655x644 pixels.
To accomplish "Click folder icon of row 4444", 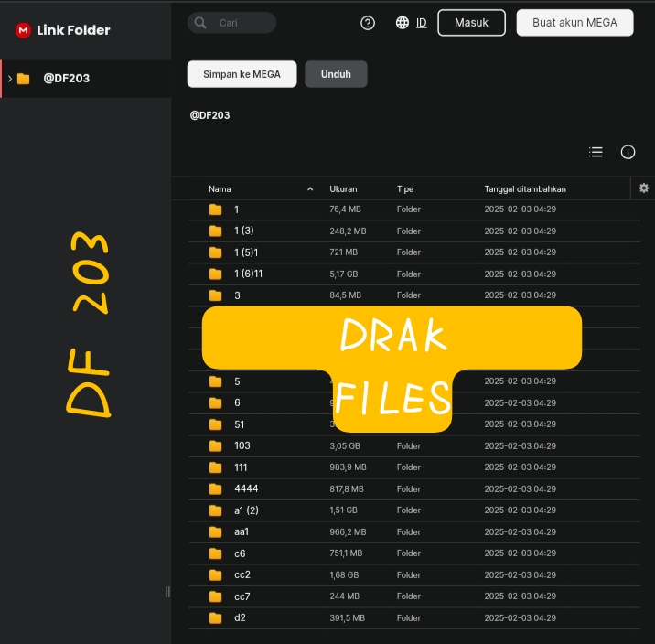I will pos(216,488).
